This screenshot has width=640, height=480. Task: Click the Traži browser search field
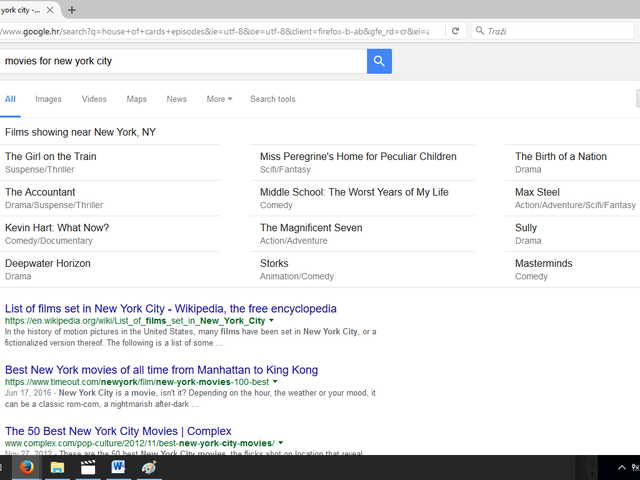pyautogui.click(x=553, y=31)
